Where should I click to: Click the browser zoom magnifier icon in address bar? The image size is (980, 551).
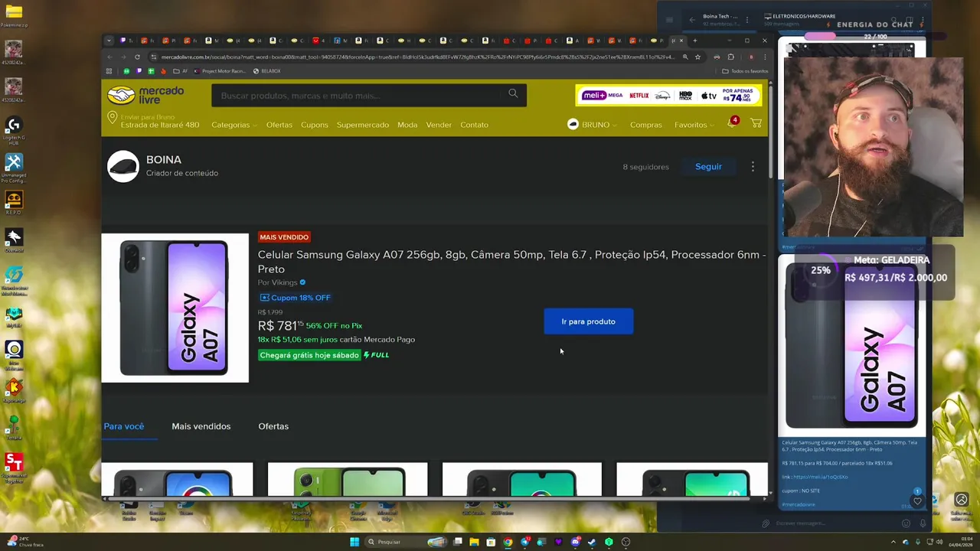[685, 57]
